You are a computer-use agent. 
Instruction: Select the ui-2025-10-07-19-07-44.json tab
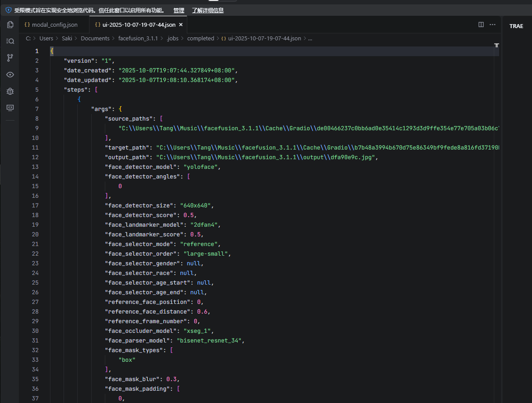coord(139,25)
